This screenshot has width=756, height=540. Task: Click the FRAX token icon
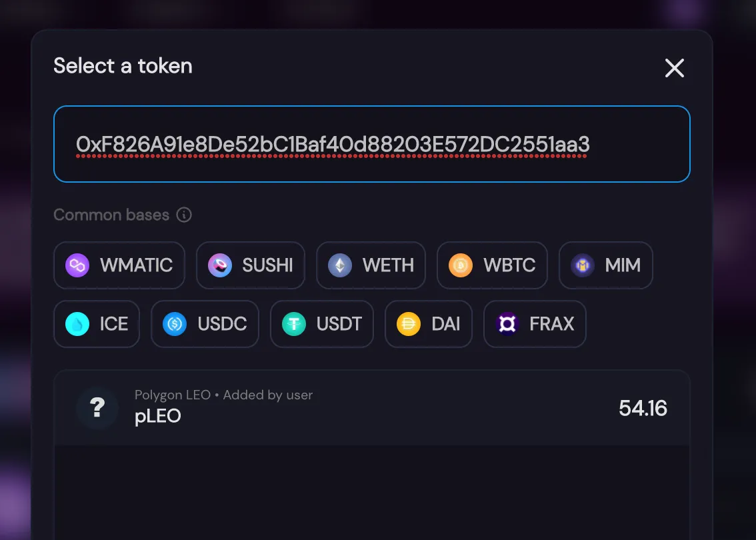507,323
